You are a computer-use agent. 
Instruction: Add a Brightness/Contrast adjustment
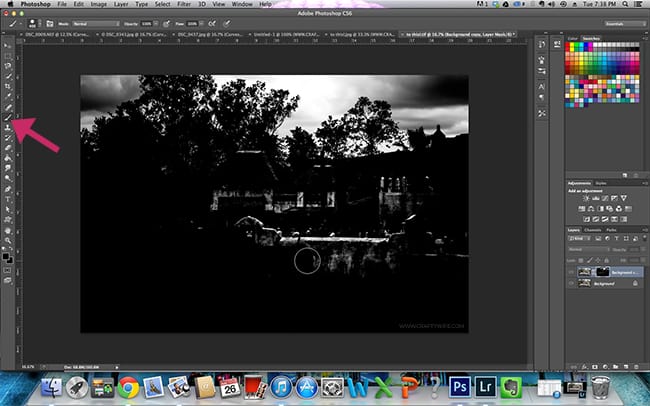586,198
